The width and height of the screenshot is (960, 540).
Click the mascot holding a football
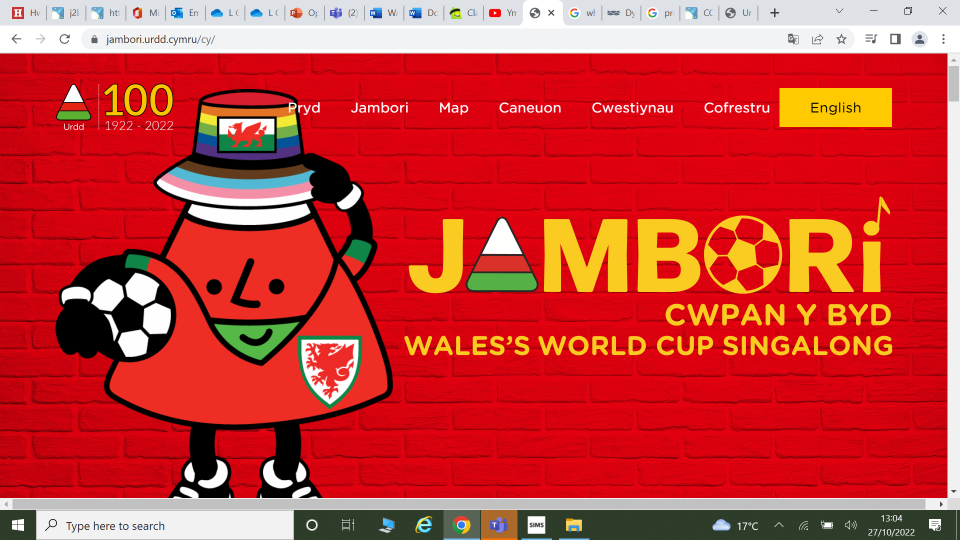[224, 294]
